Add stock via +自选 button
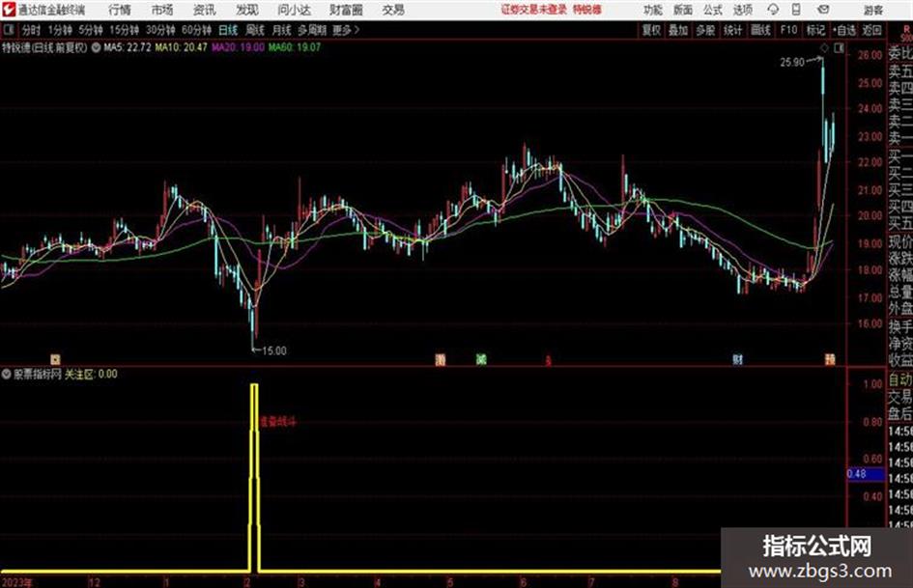 click(x=844, y=30)
